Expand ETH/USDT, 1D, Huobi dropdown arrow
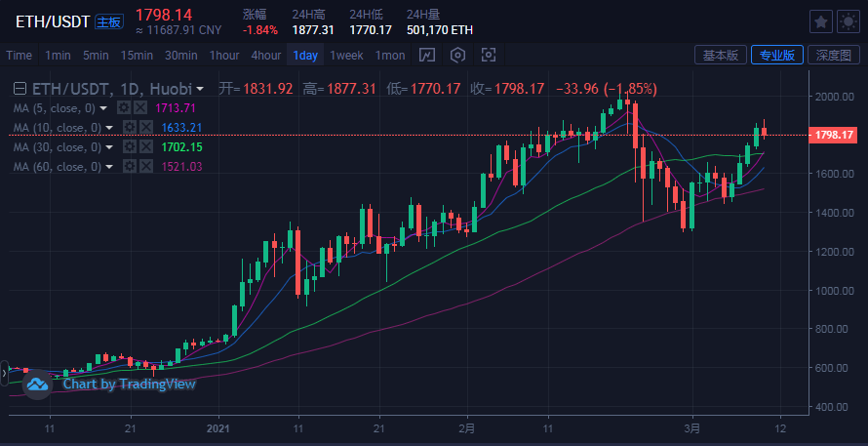The height and width of the screenshot is (446, 868). point(200,89)
